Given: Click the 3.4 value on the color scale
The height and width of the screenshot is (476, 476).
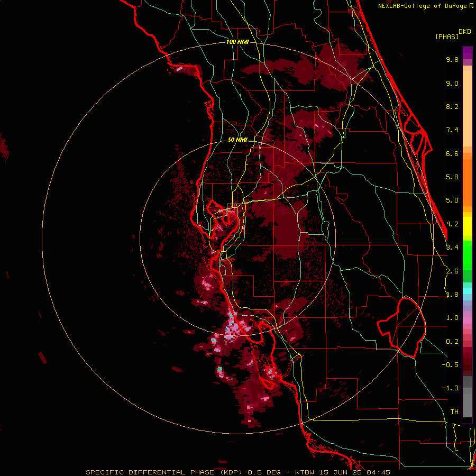Looking at the screenshot, I should 452,248.
